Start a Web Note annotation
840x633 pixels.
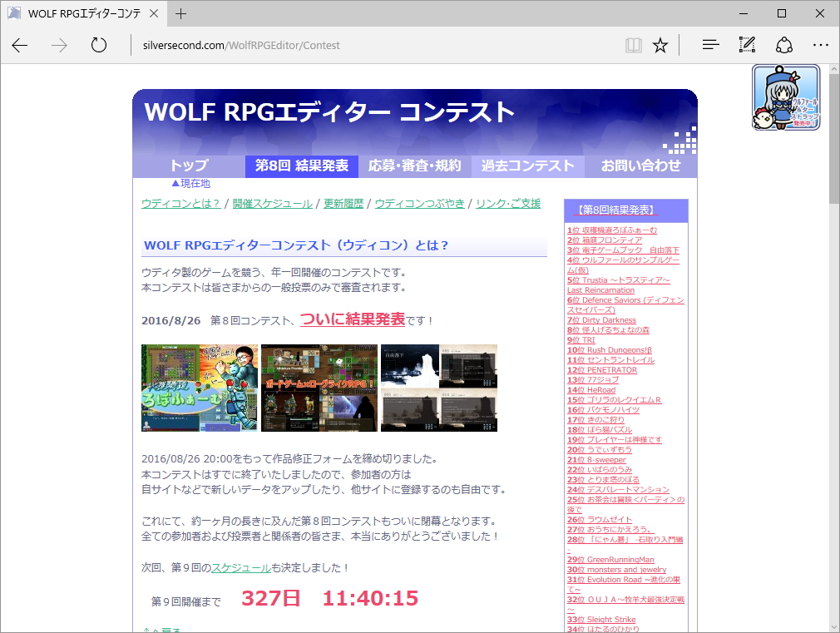coord(746,45)
